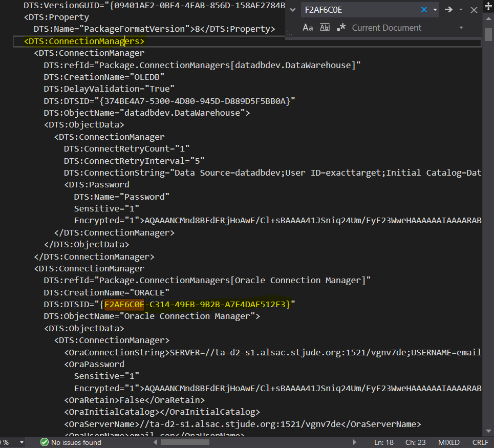Close the find panel
The height and width of the screenshot is (448, 494).
pyautogui.click(x=474, y=10)
